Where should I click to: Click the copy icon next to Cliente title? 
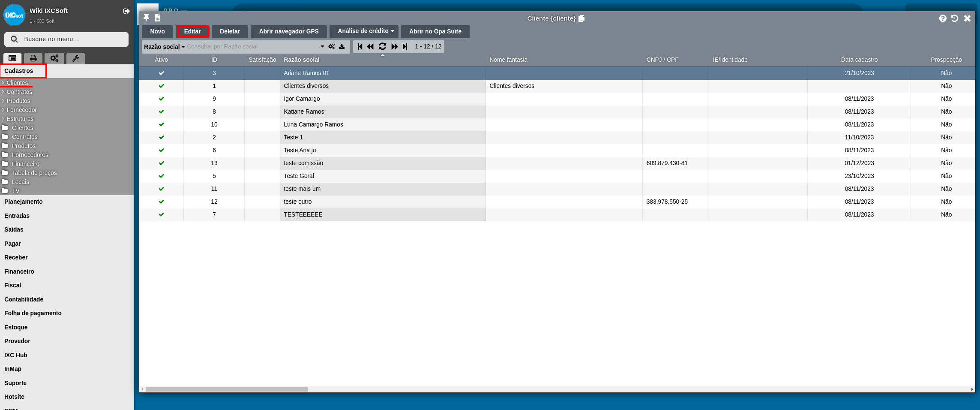tap(581, 18)
